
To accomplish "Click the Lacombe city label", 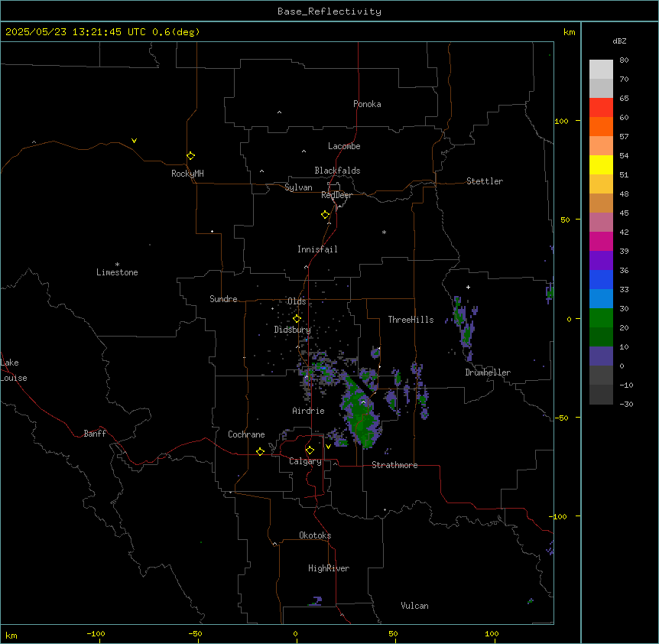I will 344,146.
